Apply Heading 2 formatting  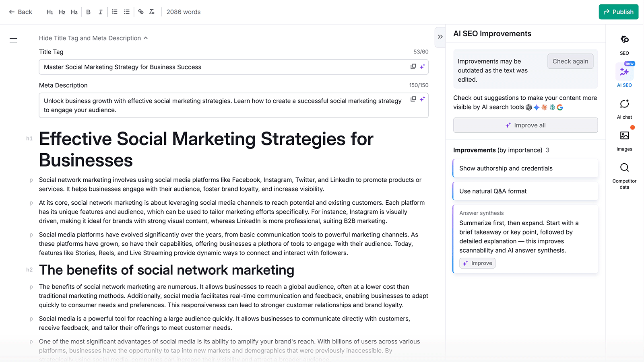point(62,12)
